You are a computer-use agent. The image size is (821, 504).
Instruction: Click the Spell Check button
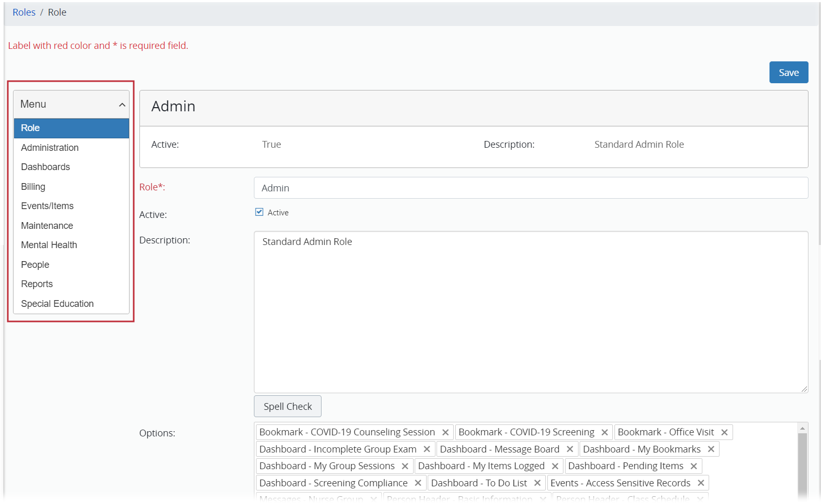pos(288,407)
